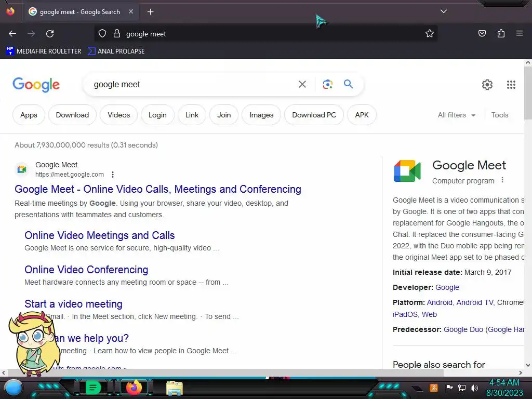
Task: Click the Google Meet logo in knowledge panel
Action: (407, 171)
